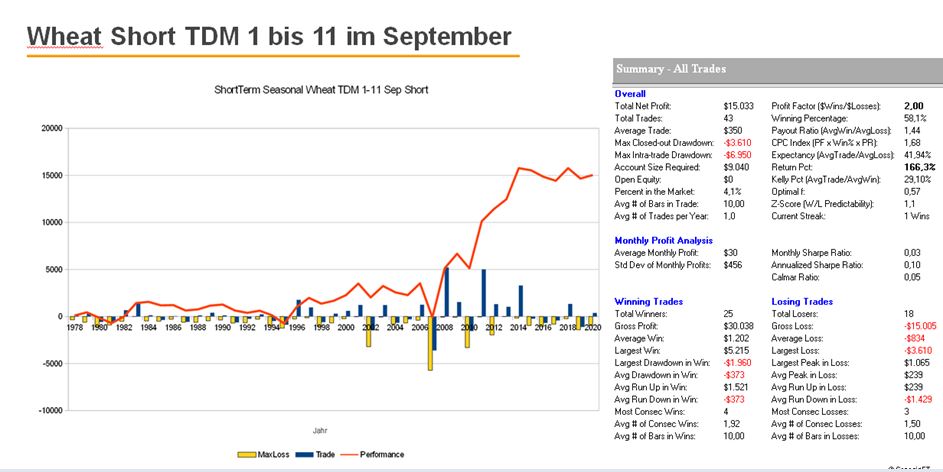Open the 'Monthly Profit Analysis' heading

pos(663,240)
